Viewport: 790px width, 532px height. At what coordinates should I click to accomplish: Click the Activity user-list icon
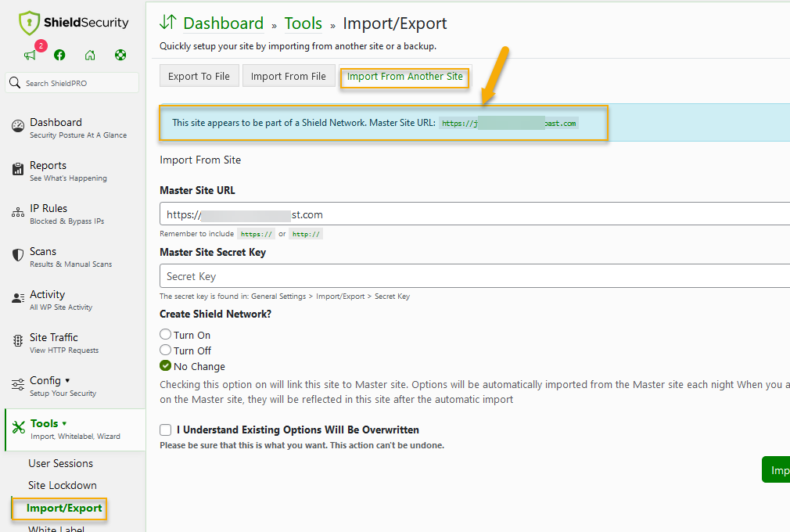[18, 298]
